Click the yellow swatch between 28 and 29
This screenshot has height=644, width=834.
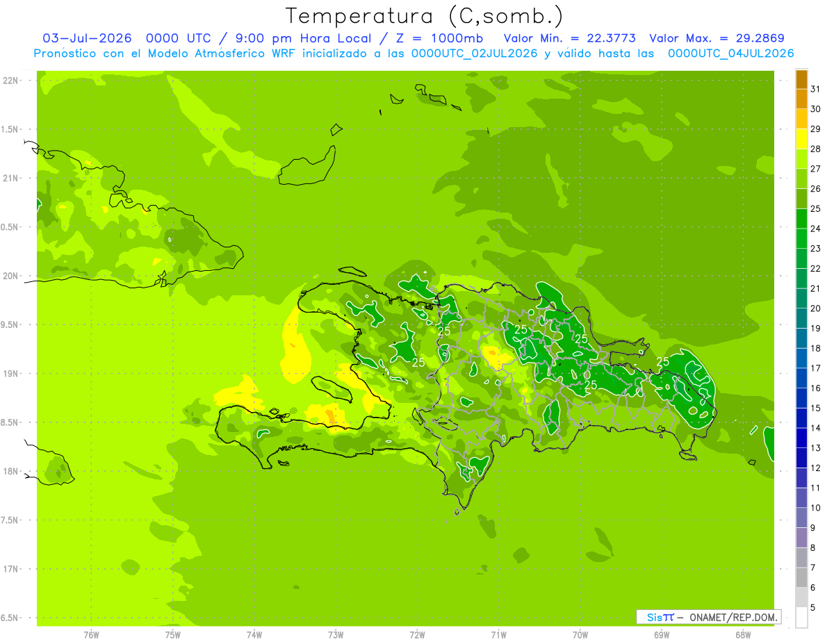point(801,140)
